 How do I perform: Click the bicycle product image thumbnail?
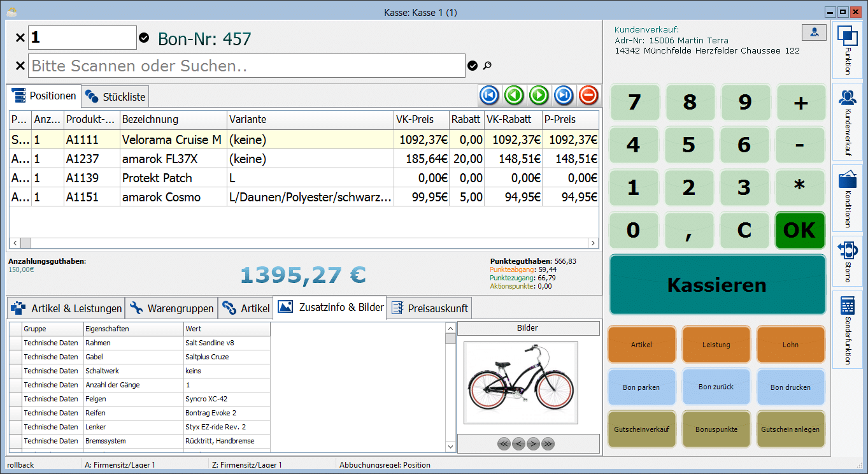(520, 382)
